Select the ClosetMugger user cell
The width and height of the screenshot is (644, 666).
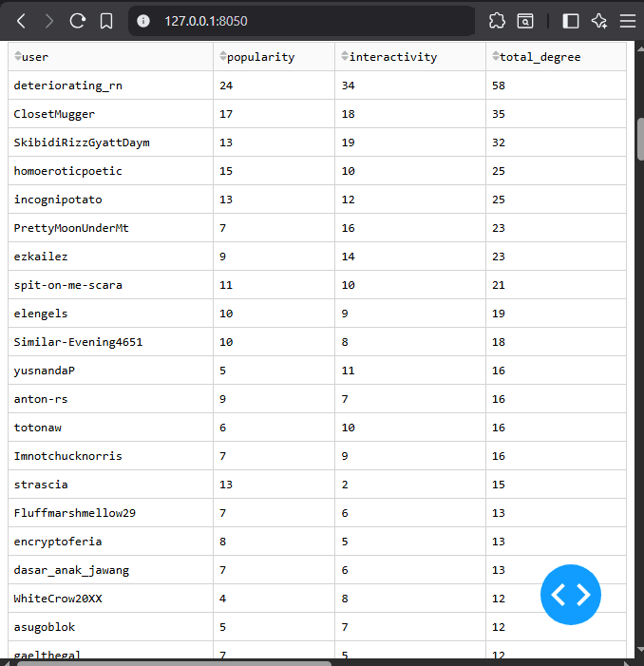tap(110, 114)
